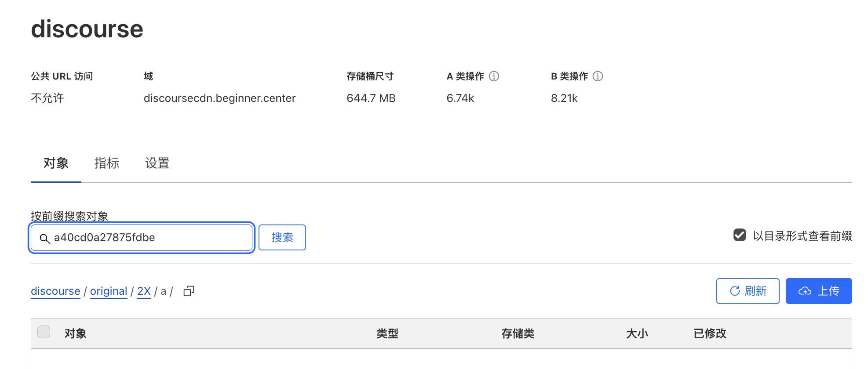Click the B 类操作 info icon
Viewport: 868px width, 369px height.
click(x=598, y=76)
